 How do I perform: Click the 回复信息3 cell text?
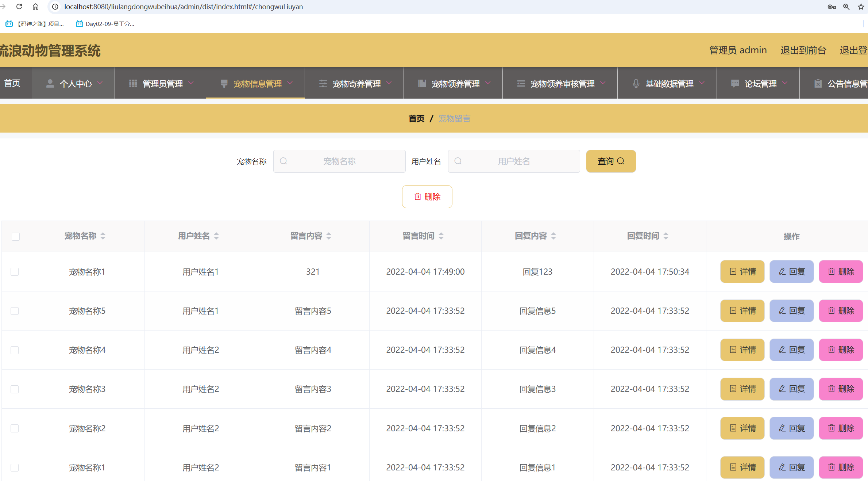[x=537, y=389]
